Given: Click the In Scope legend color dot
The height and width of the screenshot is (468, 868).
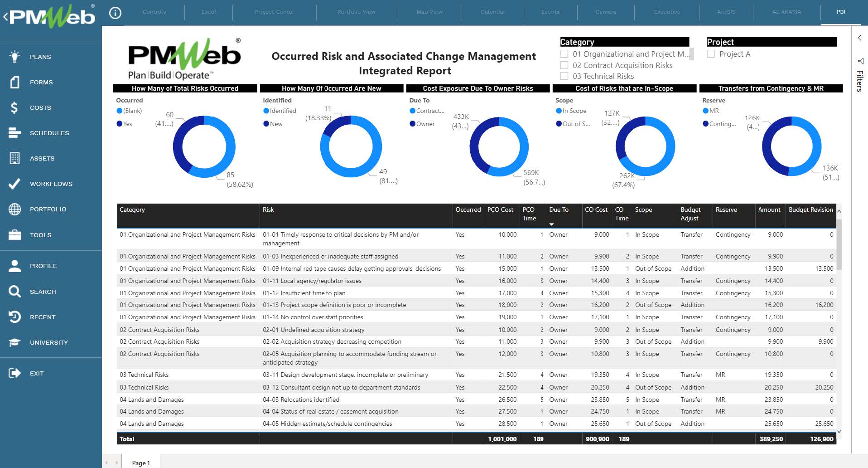Looking at the screenshot, I should pos(559,111).
